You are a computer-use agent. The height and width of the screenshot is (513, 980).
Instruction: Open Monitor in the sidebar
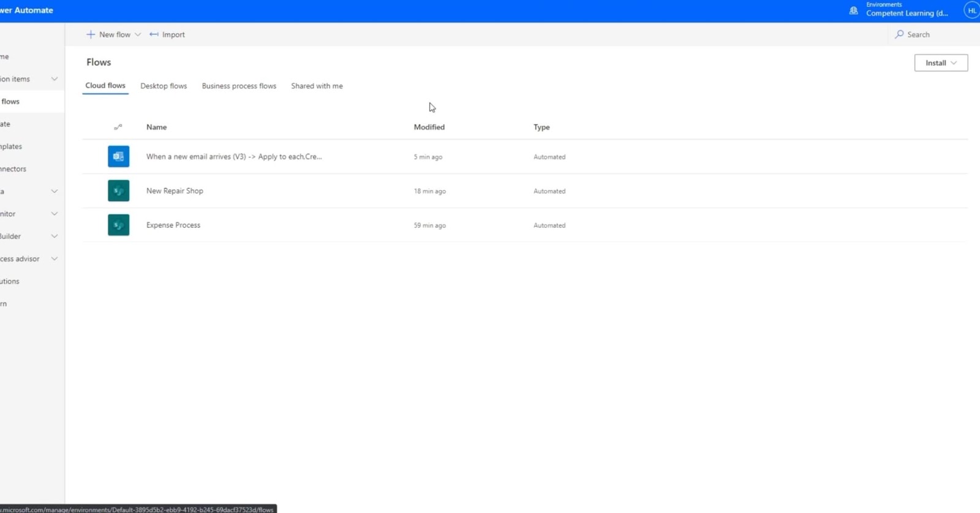pyautogui.click(x=8, y=214)
